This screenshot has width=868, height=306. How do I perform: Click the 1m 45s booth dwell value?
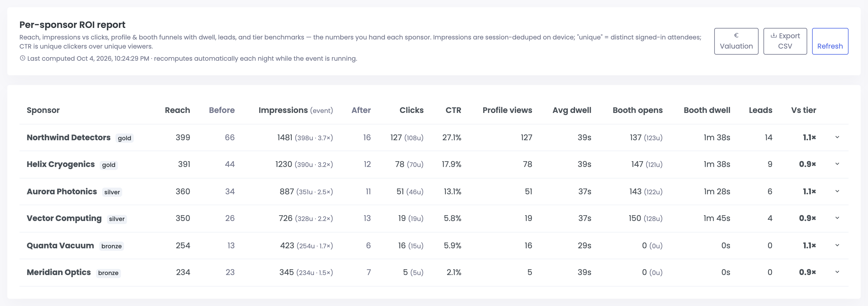[717, 218]
